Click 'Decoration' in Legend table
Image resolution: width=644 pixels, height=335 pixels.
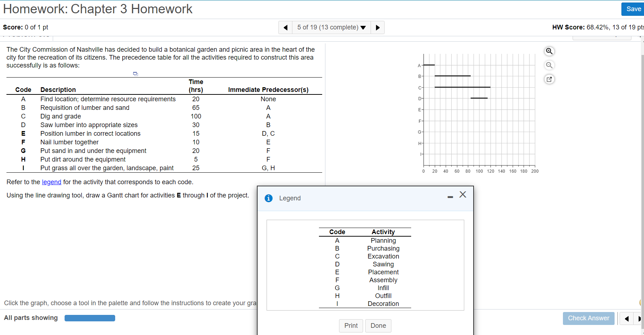tap(383, 304)
